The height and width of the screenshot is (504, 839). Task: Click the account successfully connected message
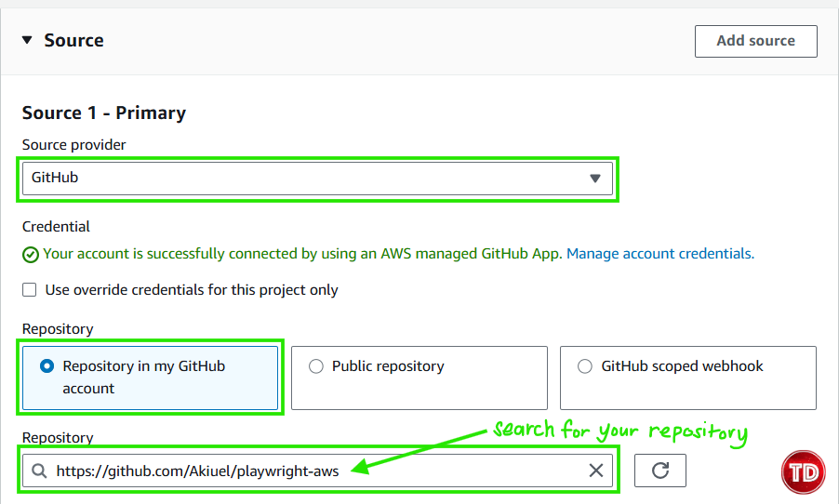click(302, 254)
